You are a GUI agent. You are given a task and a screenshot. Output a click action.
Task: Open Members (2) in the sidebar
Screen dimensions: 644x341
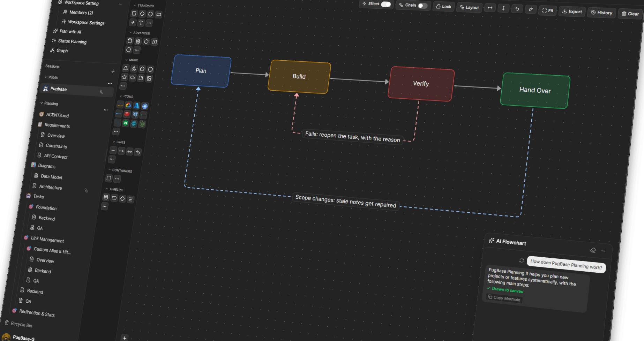coord(78,13)
